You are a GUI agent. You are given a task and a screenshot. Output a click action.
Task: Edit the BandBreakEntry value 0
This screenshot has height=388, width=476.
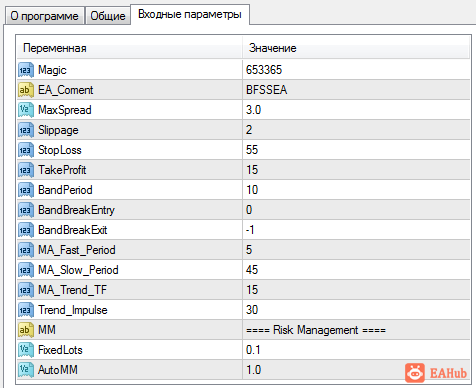click(x=356, y=210)
